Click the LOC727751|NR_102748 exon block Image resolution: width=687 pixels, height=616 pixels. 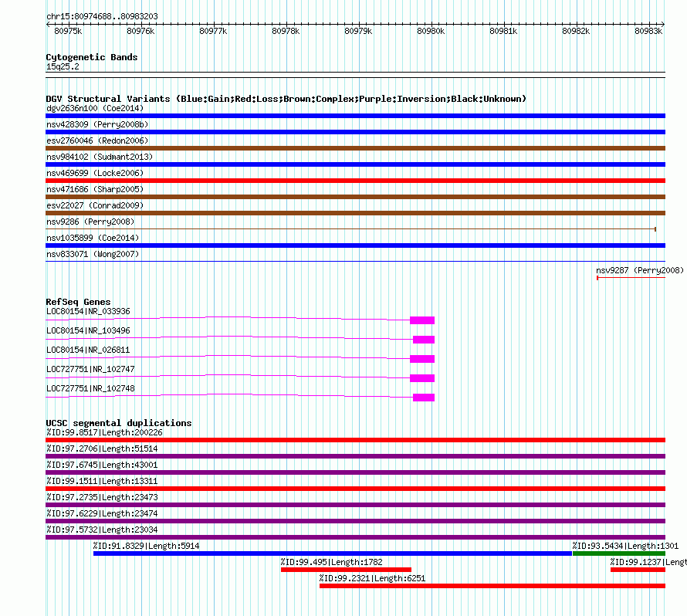424,398
